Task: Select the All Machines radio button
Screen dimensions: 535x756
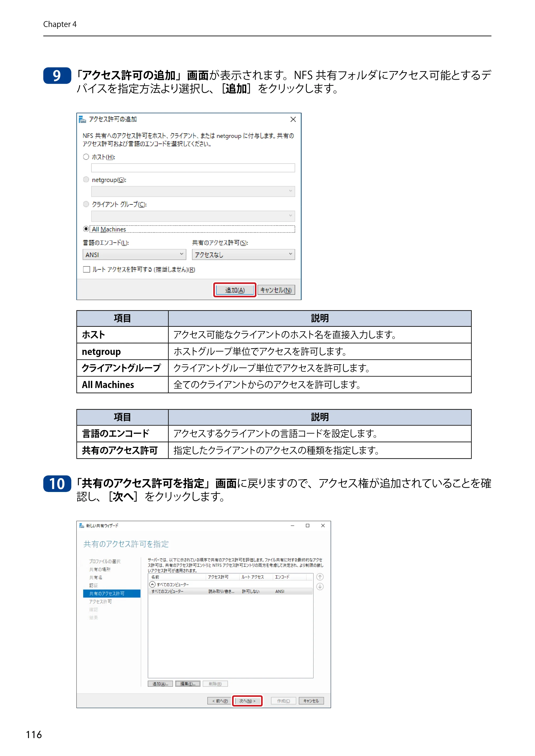Action: tap(86, 229)
